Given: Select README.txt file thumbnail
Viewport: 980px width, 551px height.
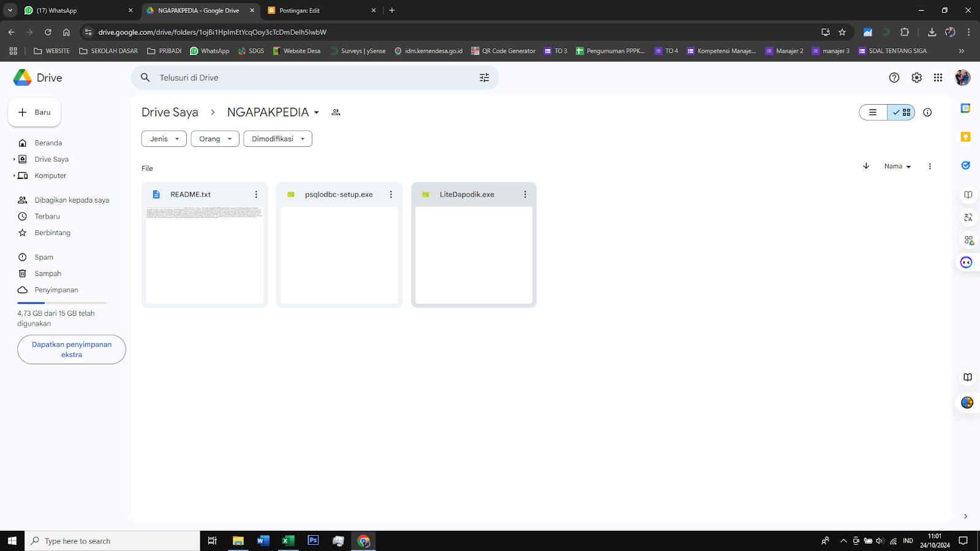Looking at the screenshot, I should click(205, 255).
